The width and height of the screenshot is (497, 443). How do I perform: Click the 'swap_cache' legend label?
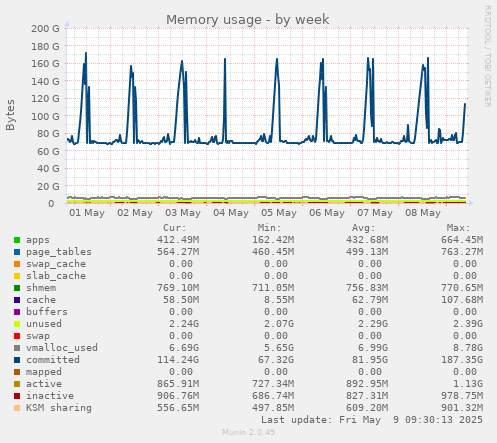pyautogui.click(x=56, y=264)
